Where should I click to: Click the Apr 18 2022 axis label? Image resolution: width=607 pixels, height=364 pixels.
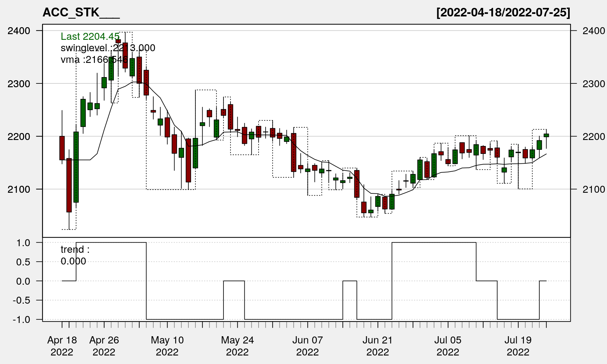[x=62, y=346]
